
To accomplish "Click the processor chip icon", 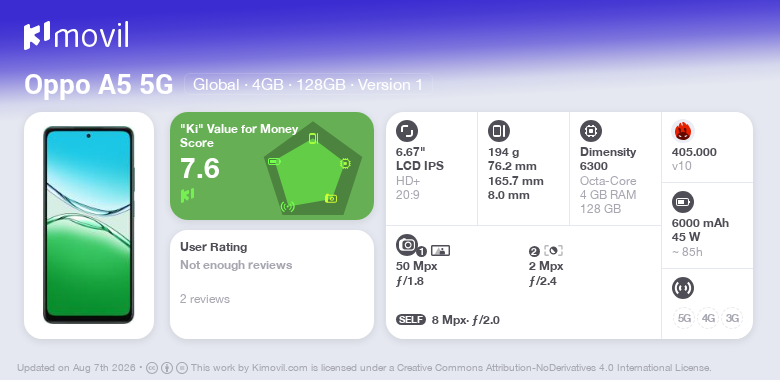I will (x=591, y=131).
